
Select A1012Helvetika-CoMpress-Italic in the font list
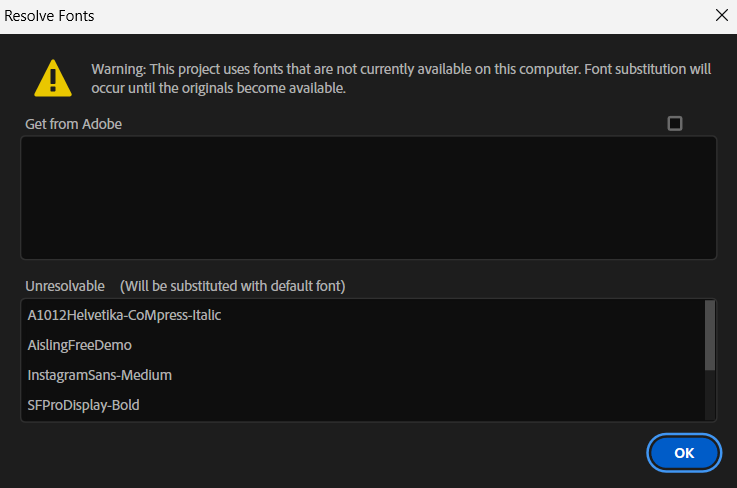coord(124,315)
